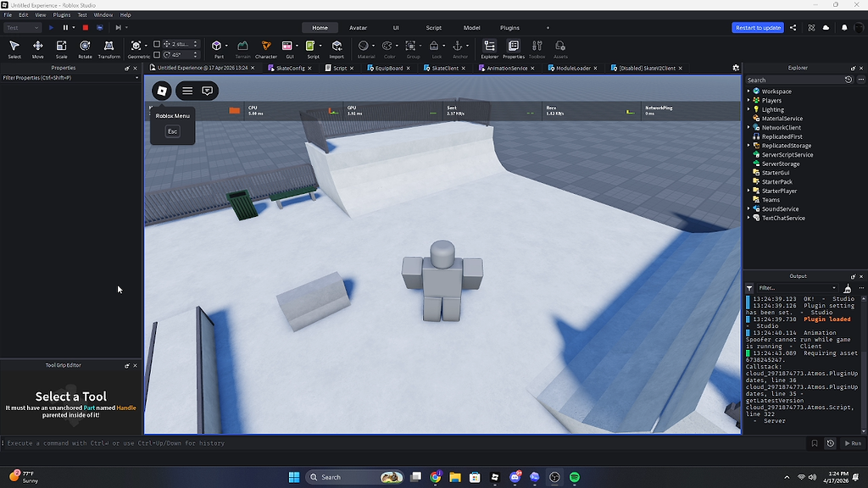868x488 pixels.
Task: Open the Character tool
Action: click(266, 48)
